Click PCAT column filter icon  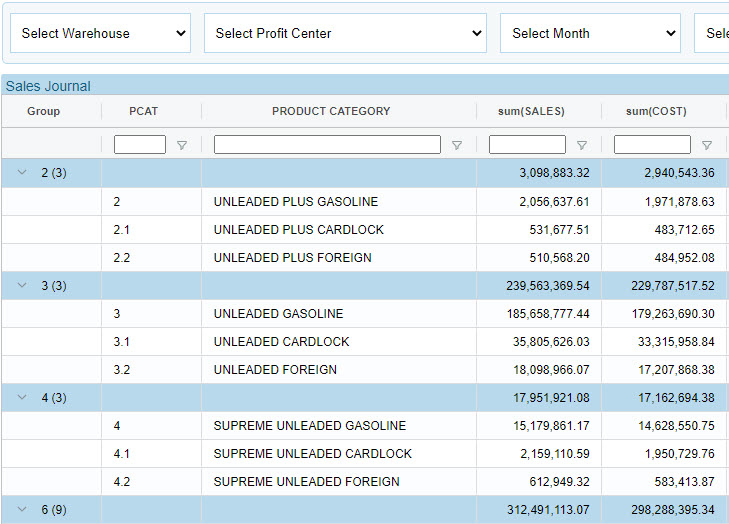(x=182, y=146)
